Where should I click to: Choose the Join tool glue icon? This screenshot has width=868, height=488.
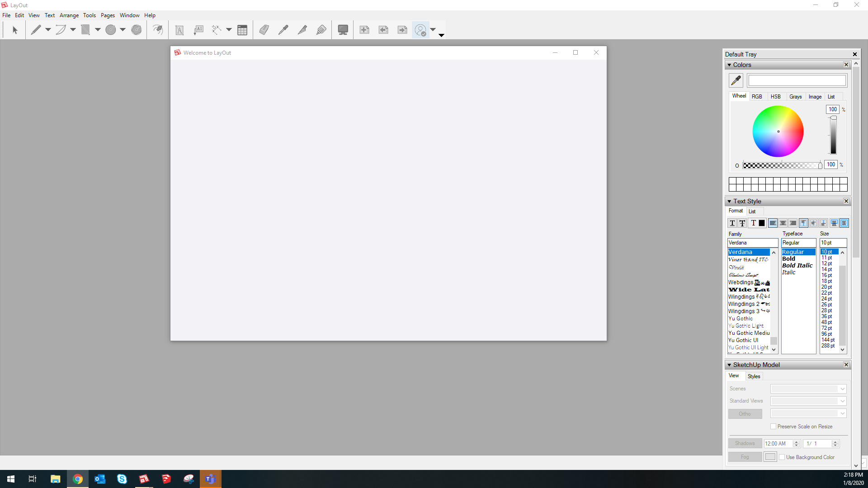point(321,30)
